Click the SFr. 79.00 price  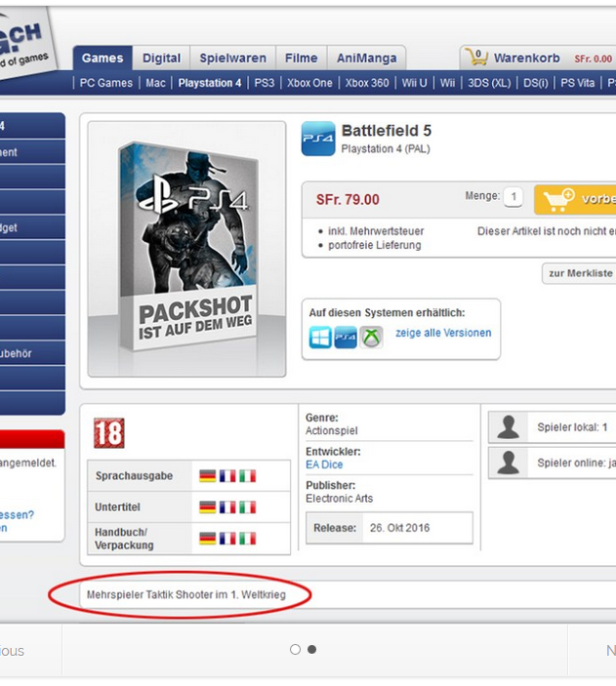(348, 199)
